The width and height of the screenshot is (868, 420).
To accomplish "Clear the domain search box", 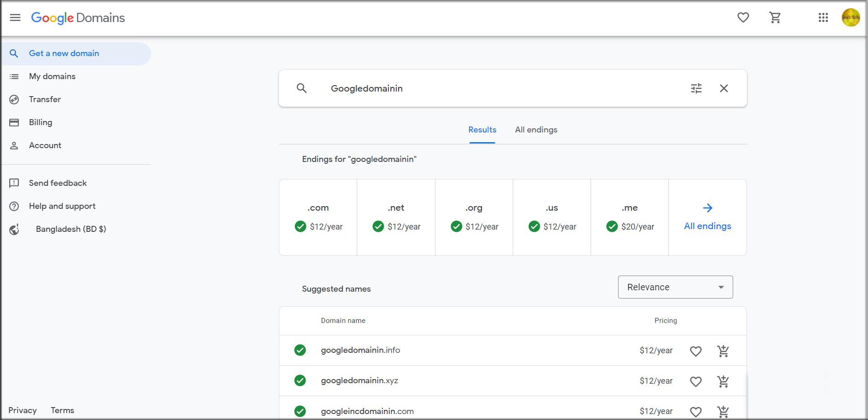I will pyautogui.click(x=723, y=88).
